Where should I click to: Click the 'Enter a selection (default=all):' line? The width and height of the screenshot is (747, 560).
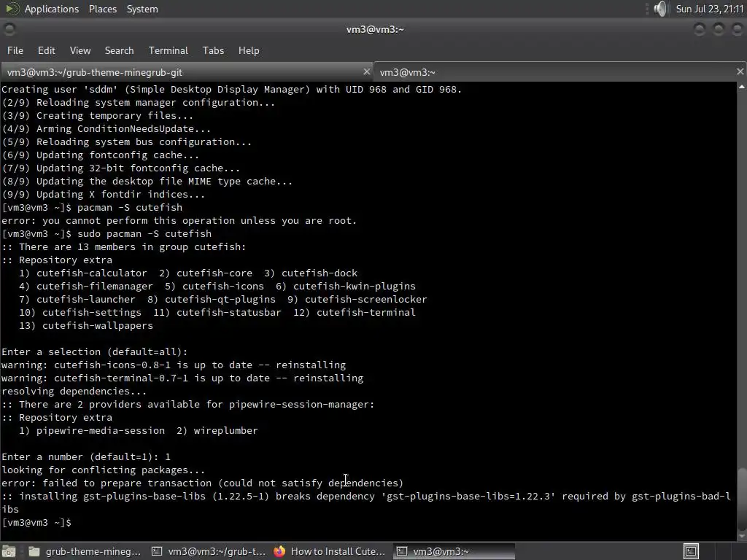pos(95,352)
